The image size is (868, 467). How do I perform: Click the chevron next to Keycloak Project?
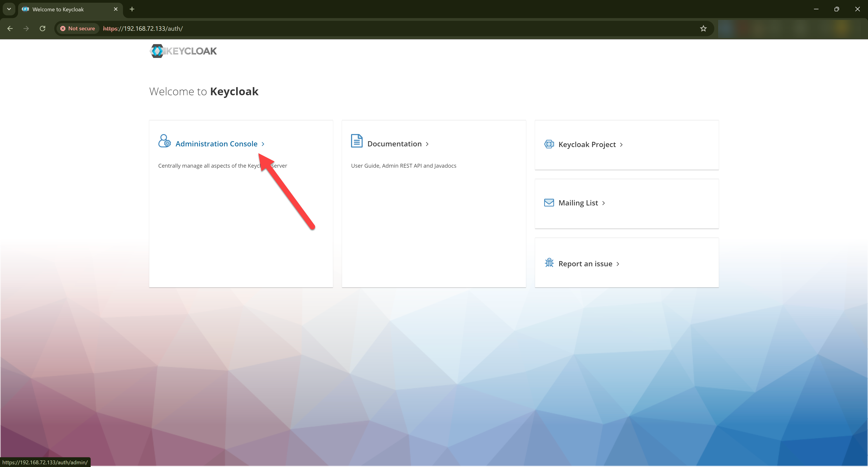[621, 145]
